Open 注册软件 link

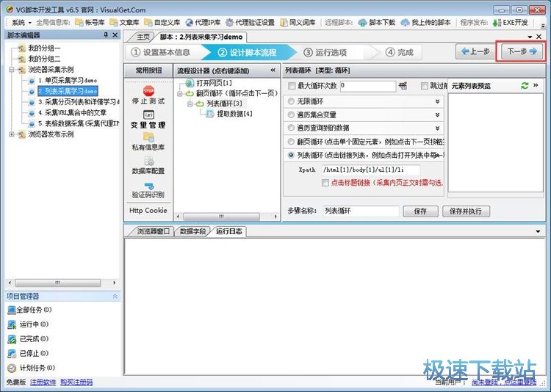coord(43,382)
